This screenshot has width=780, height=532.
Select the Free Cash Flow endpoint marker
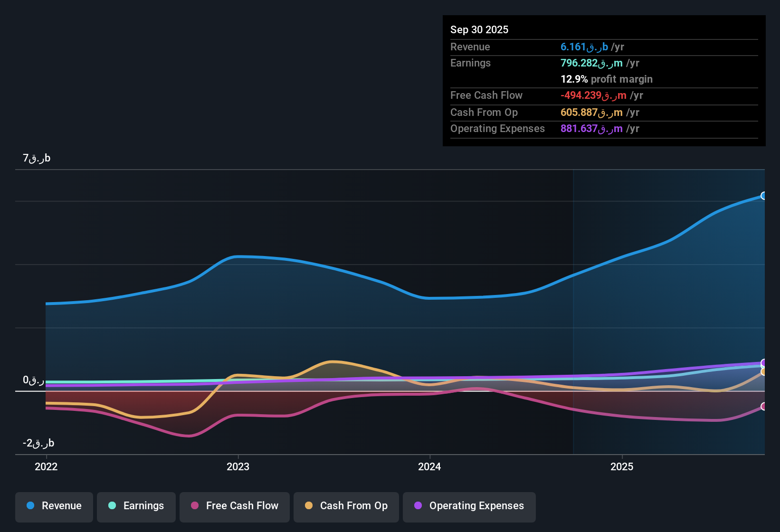tap(764, 406)
